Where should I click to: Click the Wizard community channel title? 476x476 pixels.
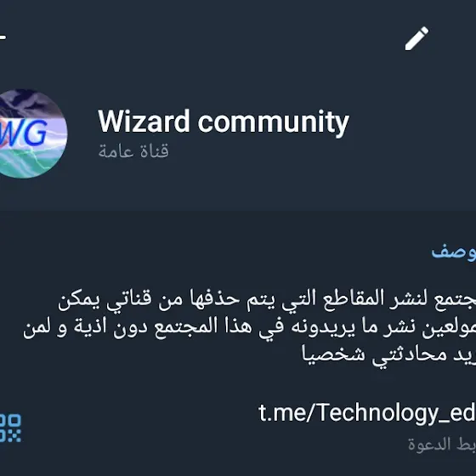pyautogui.click(x=224, y=122)
